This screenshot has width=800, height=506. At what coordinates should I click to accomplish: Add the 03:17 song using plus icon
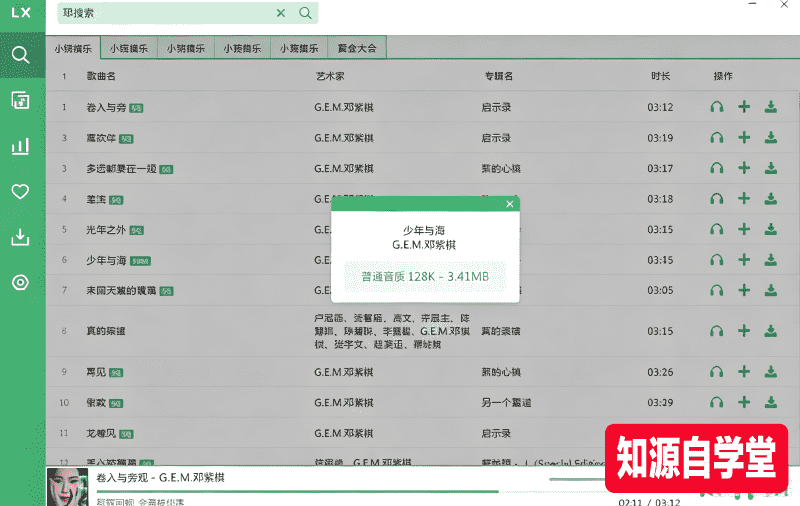tap(744, 168)
